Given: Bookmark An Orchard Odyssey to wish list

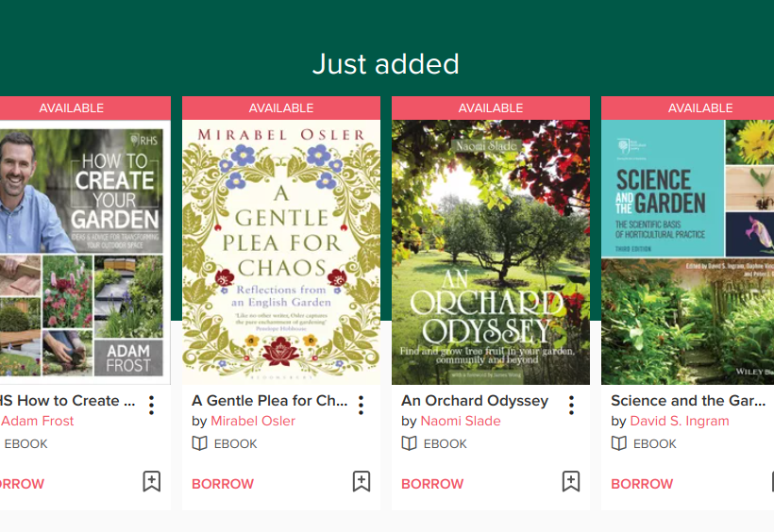Looking at the screenshot, I should point(570,482).
